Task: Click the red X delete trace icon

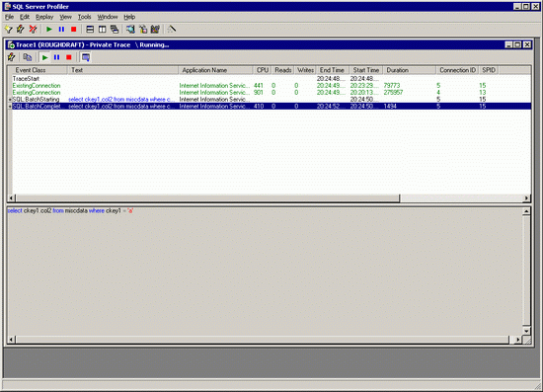Action: point(33,30)
